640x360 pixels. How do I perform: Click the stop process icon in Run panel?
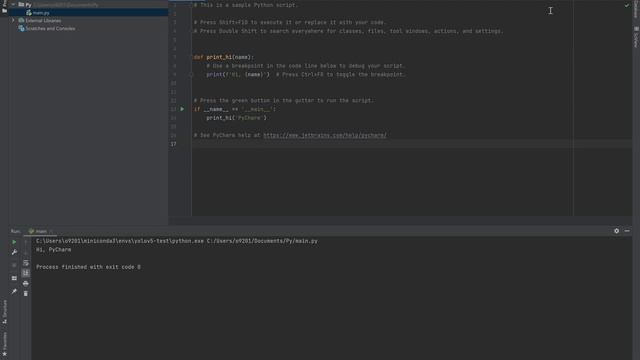tap(14, 265)
